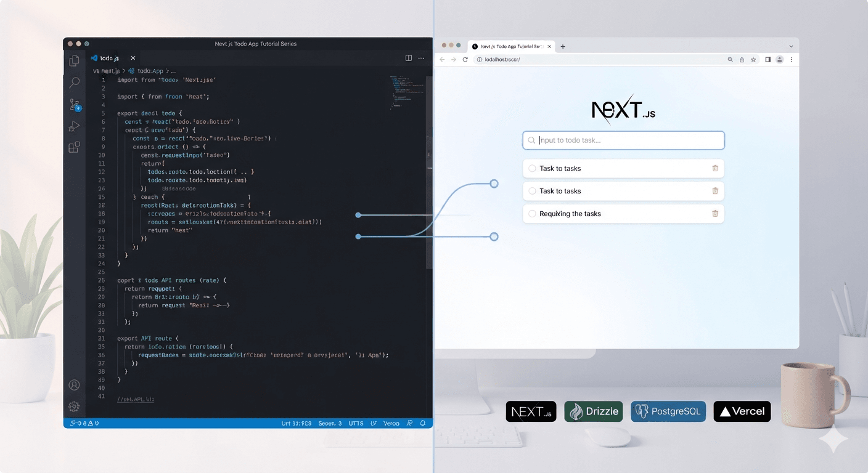Click code line 5 'export' statement
The height and width of the screenshot is (473, 868).
point(150,113)
